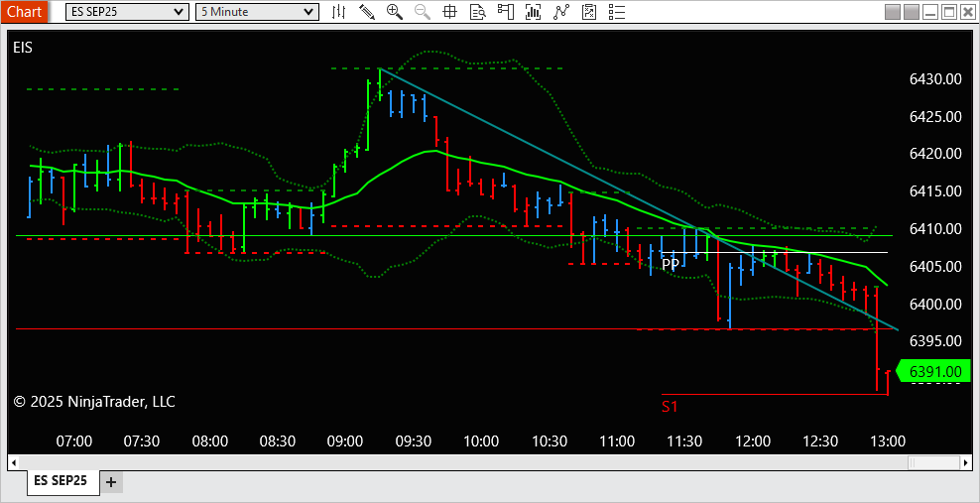Click the 13:00 time axis label

pos(888,441)
